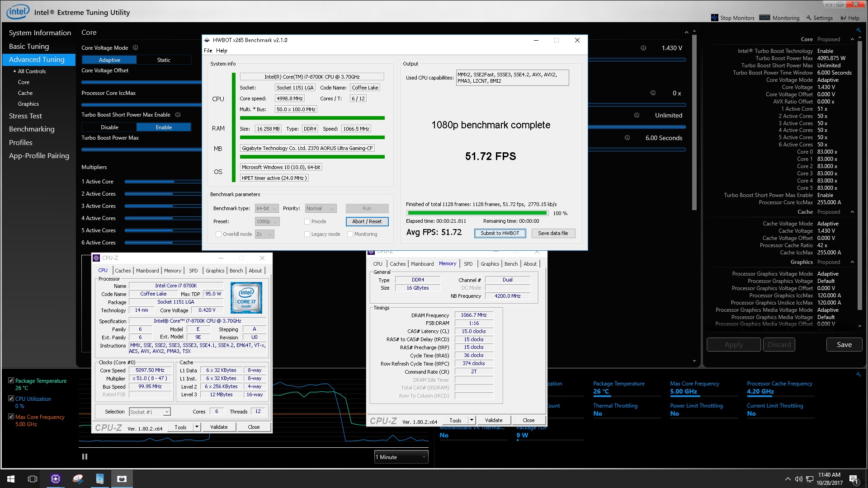This screenshot has height=488, width=868.
Task: Collapse the Cache Proposed section
Action: [852, 212]
